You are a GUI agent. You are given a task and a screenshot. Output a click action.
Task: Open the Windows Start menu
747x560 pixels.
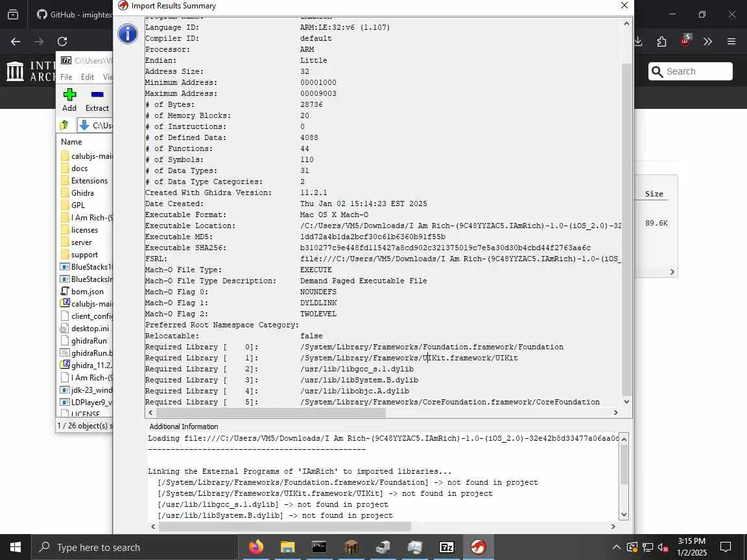(x=16, y=547)
